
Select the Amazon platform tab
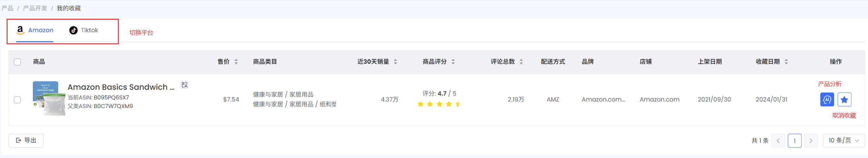[x=35, y=30]
